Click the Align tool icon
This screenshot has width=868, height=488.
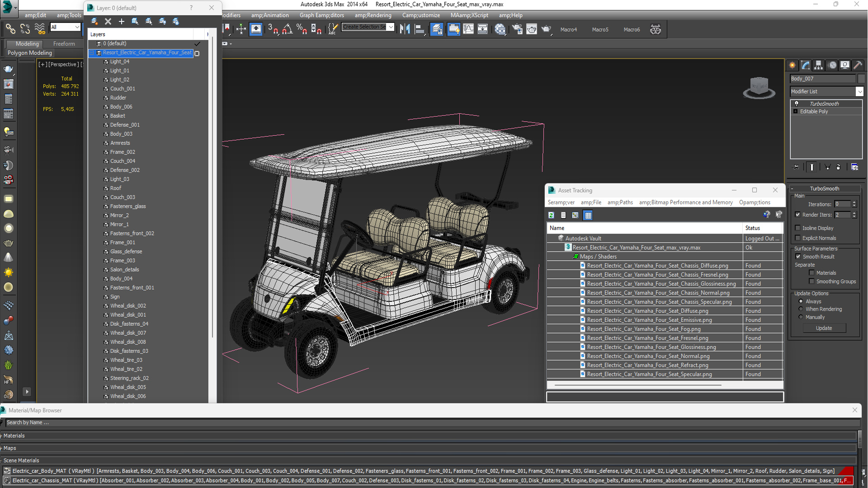420,29
